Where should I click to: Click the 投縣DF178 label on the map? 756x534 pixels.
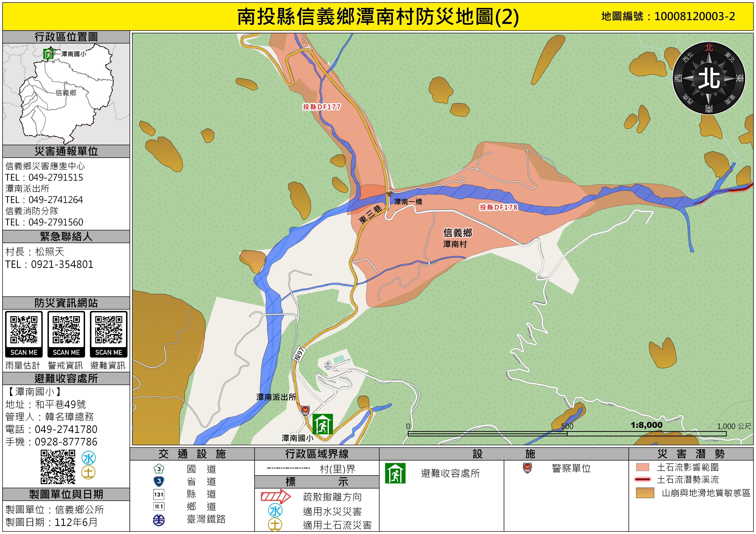coord(498,207)
